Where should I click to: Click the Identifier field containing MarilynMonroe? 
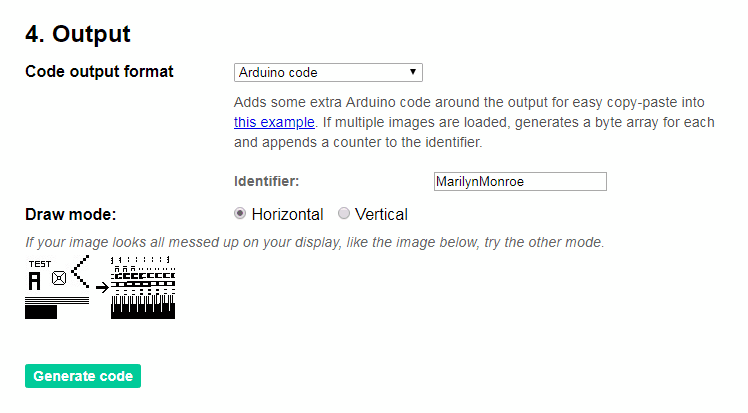(x=519, y=181)
